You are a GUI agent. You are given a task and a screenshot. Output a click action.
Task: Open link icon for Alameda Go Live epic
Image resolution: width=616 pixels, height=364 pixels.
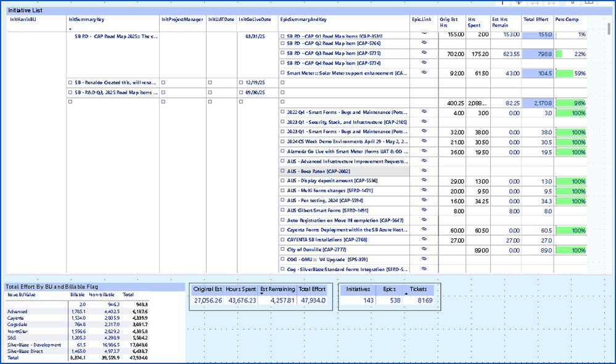click(424, 151)
